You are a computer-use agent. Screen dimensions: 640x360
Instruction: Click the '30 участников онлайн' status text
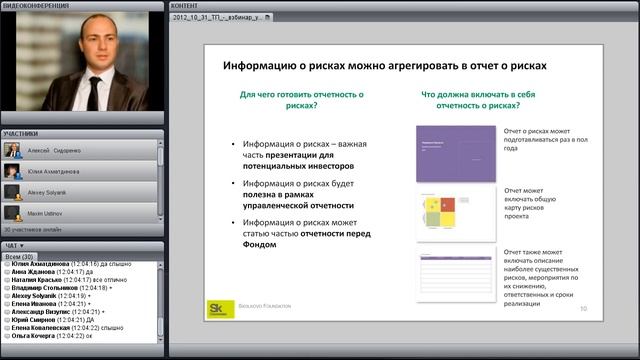pos(33,230)
